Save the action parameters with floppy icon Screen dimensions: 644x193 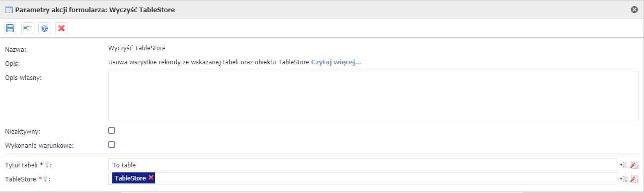click(10, 28)
